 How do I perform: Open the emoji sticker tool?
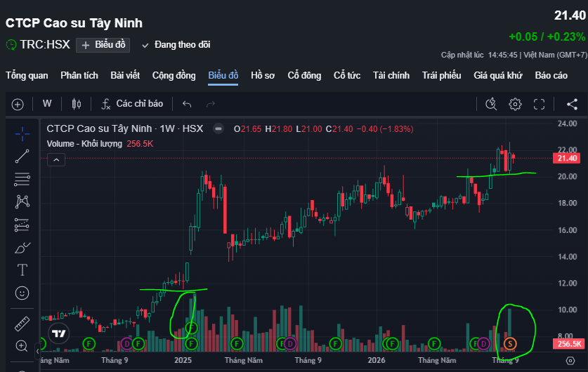(x=22, y=293)
